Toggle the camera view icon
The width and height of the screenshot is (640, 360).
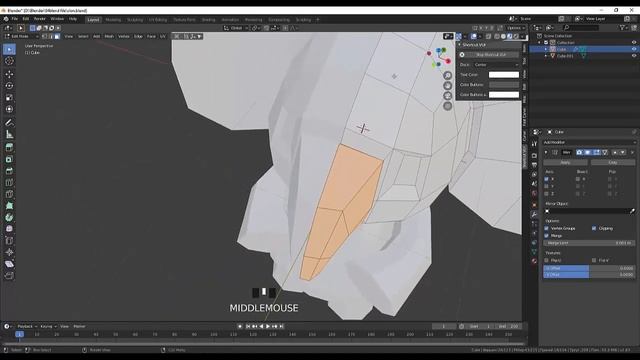[447, 96]
